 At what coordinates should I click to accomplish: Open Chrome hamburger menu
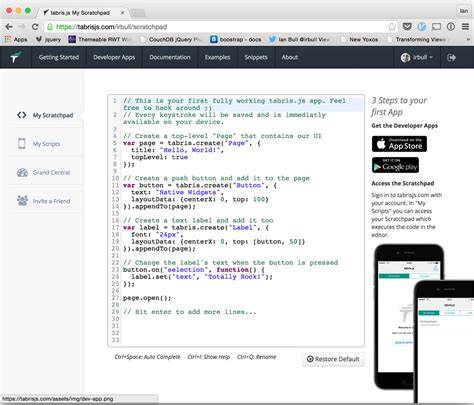tap(466, 27)
